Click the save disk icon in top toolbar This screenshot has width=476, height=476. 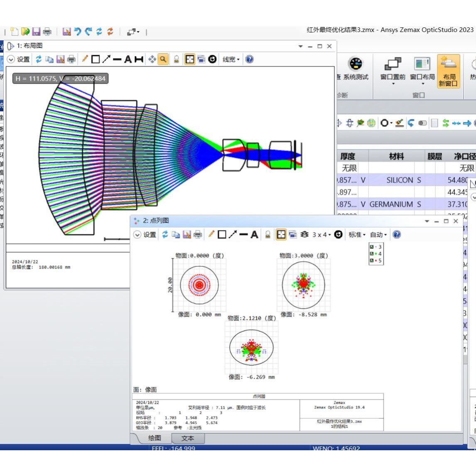[37, 32]
